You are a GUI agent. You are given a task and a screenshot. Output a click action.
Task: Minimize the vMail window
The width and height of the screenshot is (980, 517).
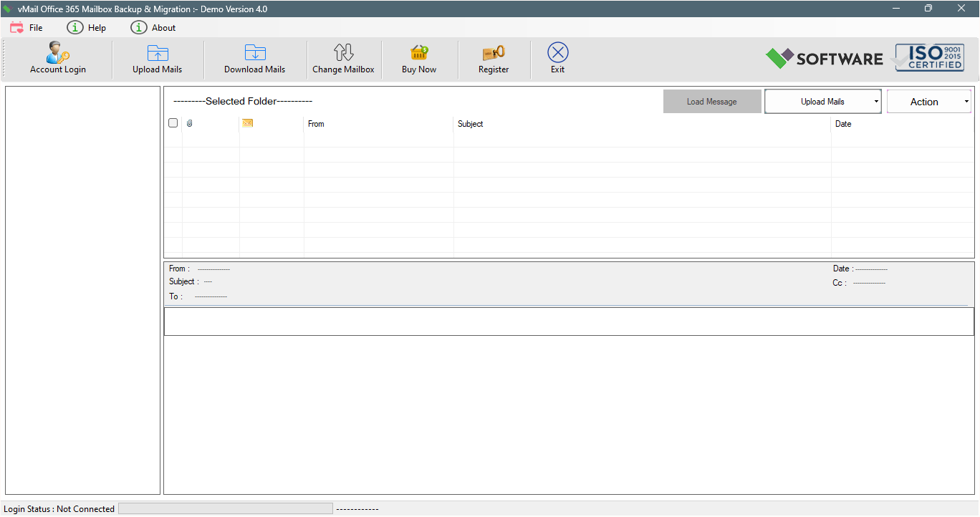tap(896, 9)
